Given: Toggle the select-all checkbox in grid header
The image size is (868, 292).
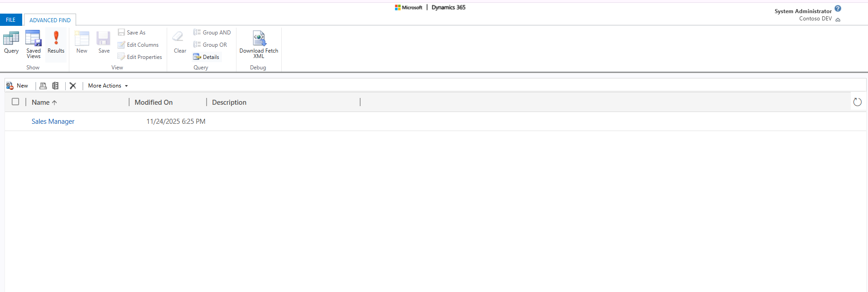Looking at the screenshot, I should (15, 102).
